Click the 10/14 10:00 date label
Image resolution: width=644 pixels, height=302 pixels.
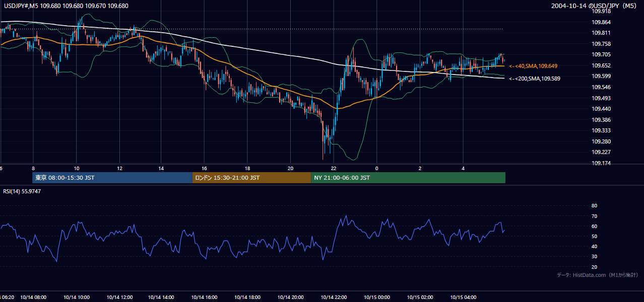(77, 297)
